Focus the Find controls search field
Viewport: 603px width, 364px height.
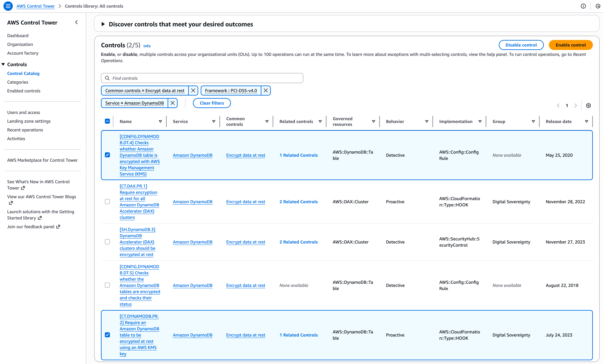click(202, 78)
